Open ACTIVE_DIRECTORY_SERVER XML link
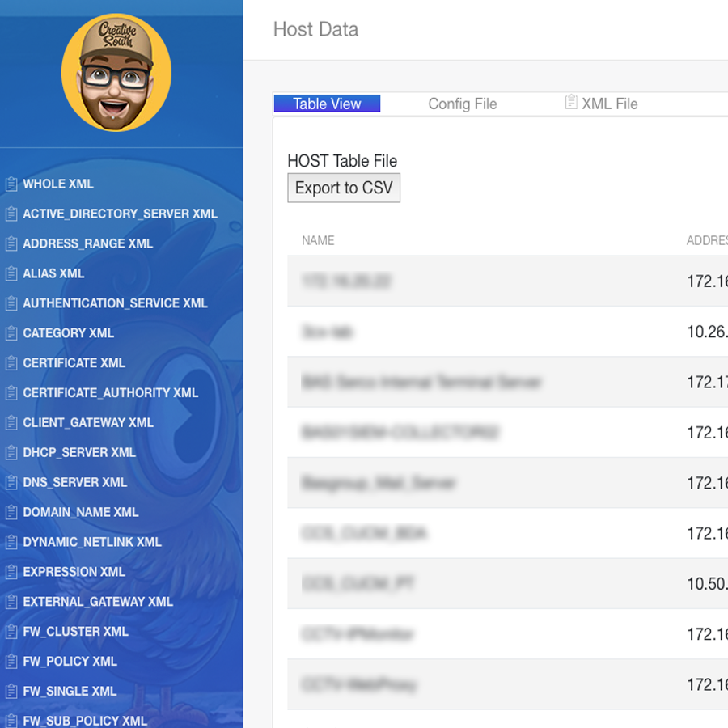 coord(120,214)
